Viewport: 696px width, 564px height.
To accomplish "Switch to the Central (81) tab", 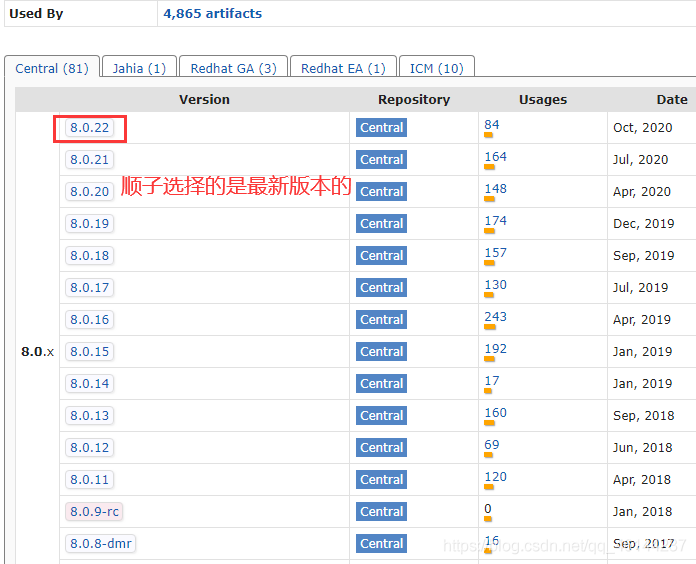I will pyautogui.click(x=52, y=68).
